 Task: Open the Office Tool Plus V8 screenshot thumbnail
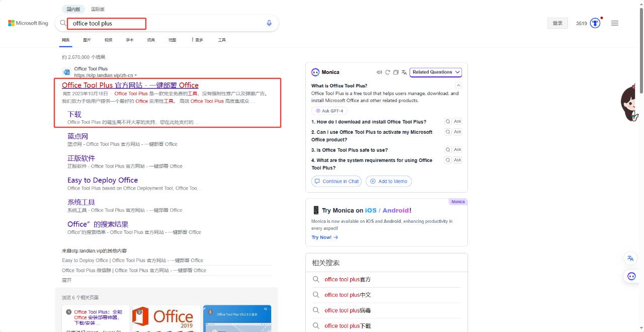tap(237, 318)
